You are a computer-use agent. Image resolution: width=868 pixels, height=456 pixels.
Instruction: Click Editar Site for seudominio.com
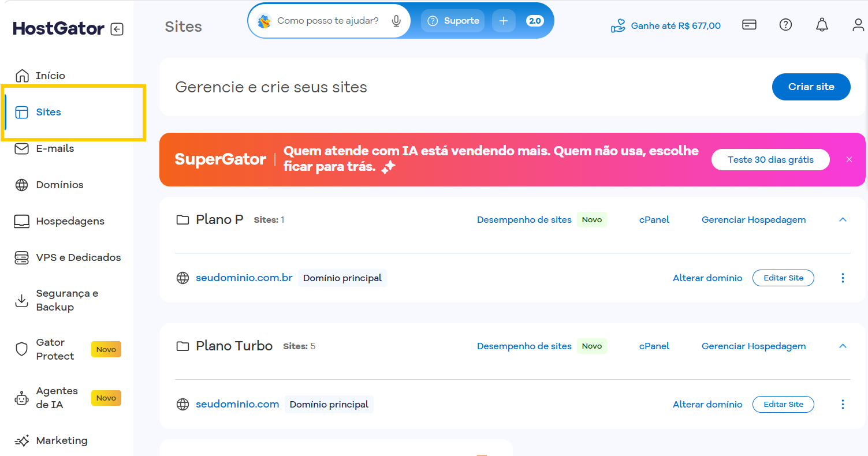coord(783,404)
